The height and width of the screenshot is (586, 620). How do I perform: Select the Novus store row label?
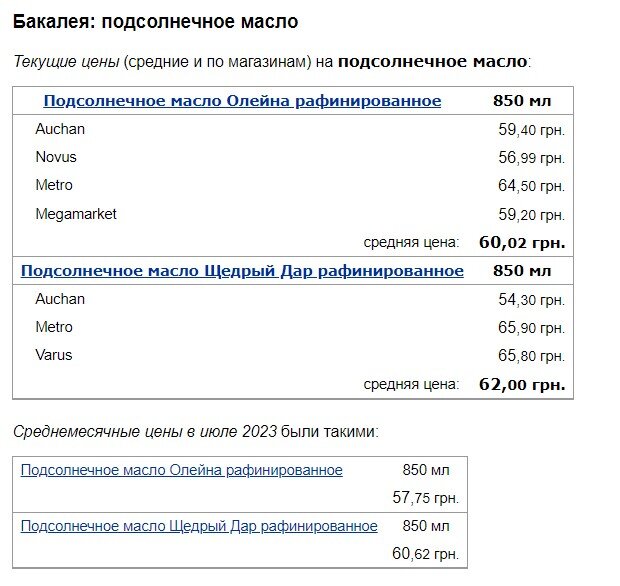56,157
